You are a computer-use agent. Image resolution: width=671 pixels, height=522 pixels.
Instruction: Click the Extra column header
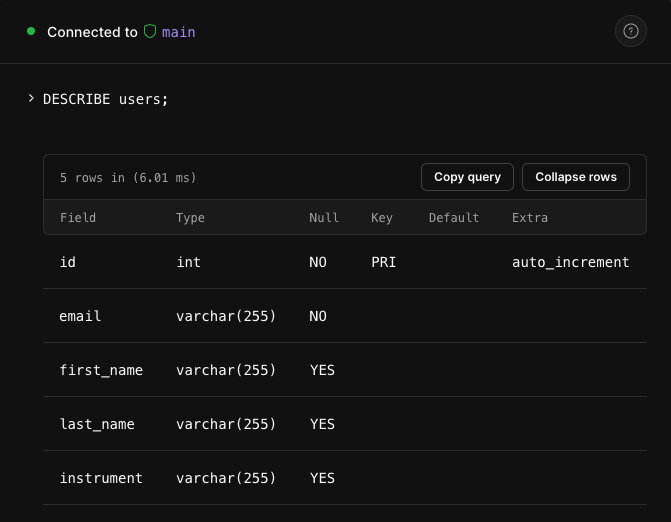click(x=530, y=218)
